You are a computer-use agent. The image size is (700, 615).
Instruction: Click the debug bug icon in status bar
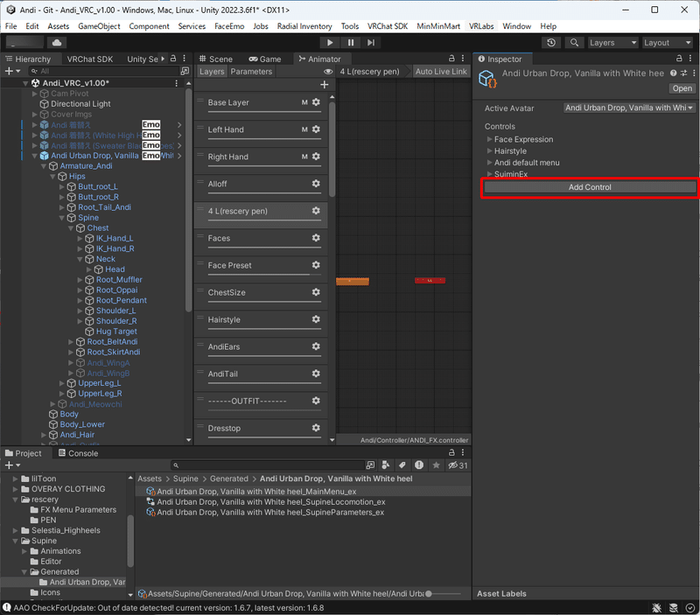coord(657,608)
